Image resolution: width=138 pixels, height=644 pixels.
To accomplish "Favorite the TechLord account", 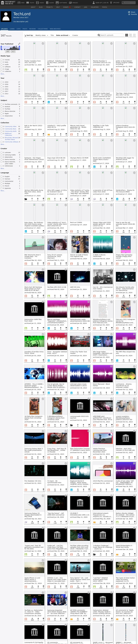I will pyautogui.click(x=133, y=14).
